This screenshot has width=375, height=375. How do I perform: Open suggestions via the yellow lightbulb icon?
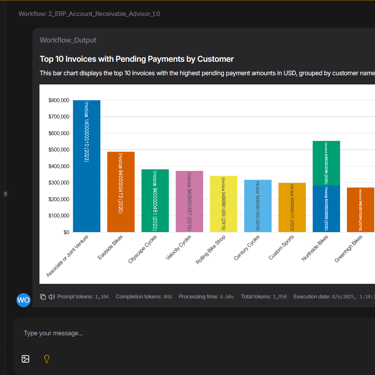(47, 359)
